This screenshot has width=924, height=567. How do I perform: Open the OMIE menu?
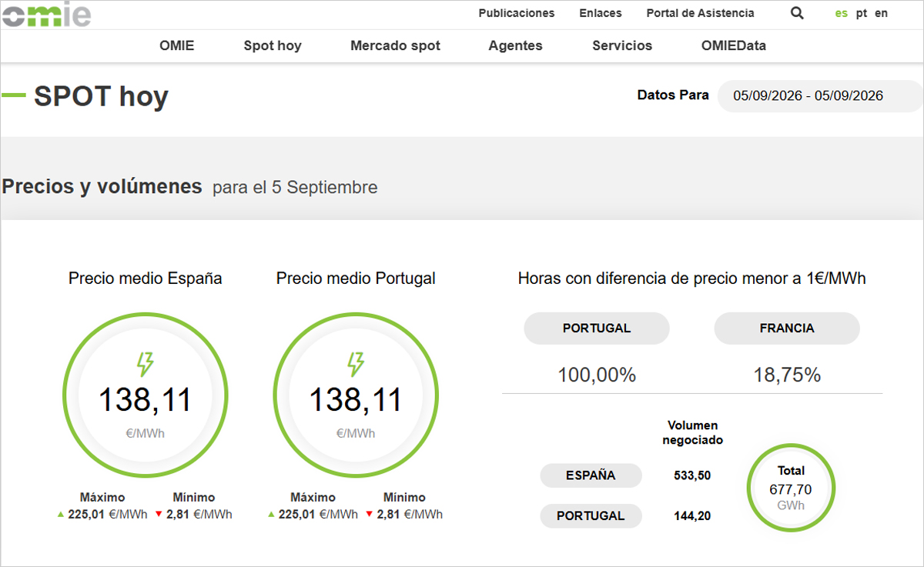pos(177,45)
